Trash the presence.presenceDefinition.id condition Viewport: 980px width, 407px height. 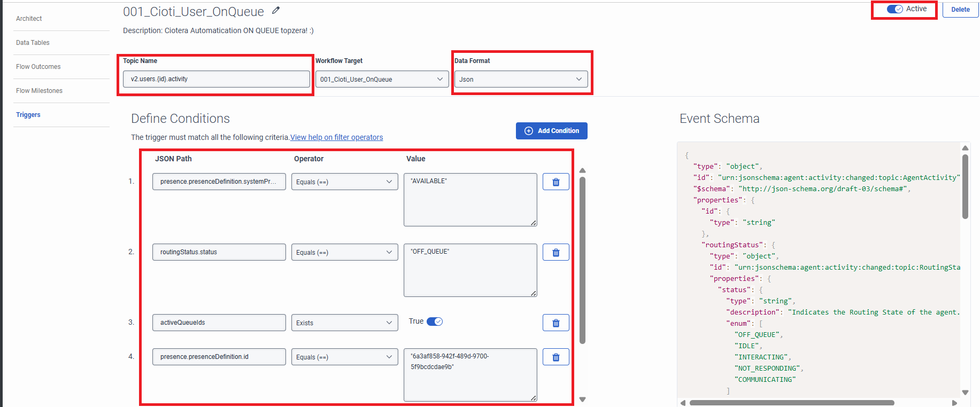(555, 357)
